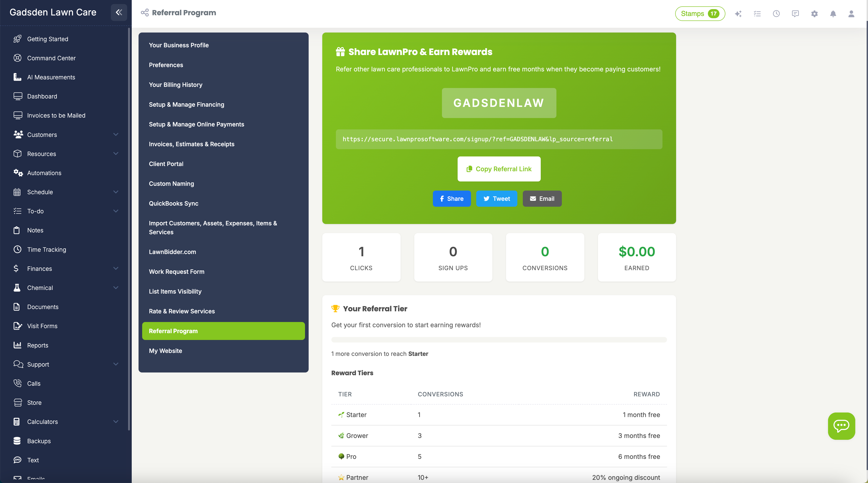The height and width of the screenshot is (483, 868).
Task: Click the referral tier progress bar
Action: 499,340
